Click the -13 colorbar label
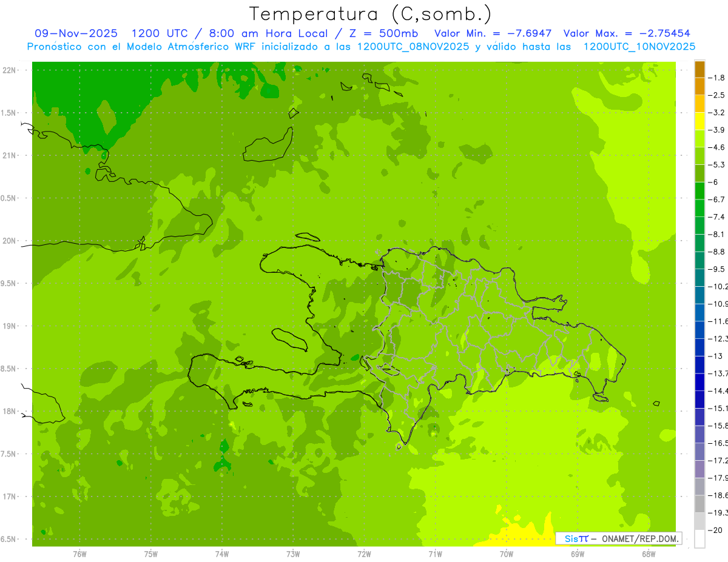This screenshot has height=562, width=728. tap(716, 356)
